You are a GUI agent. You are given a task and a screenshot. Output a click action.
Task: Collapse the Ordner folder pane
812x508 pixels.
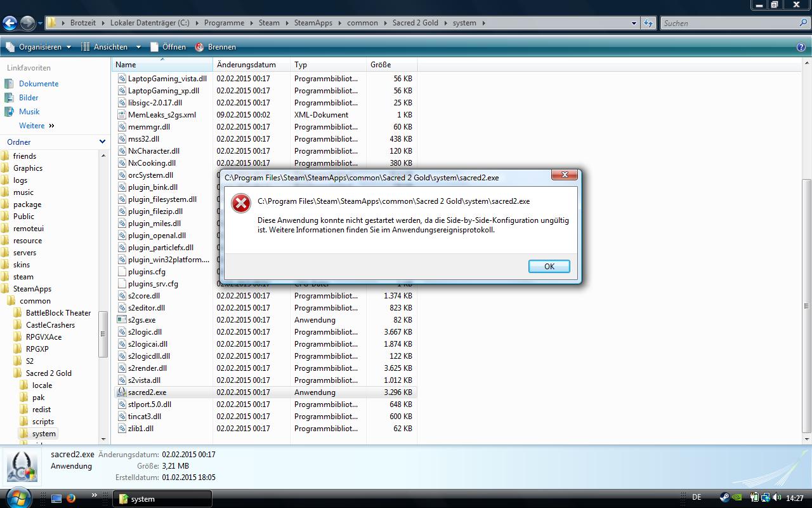click(x=102, y=142)
